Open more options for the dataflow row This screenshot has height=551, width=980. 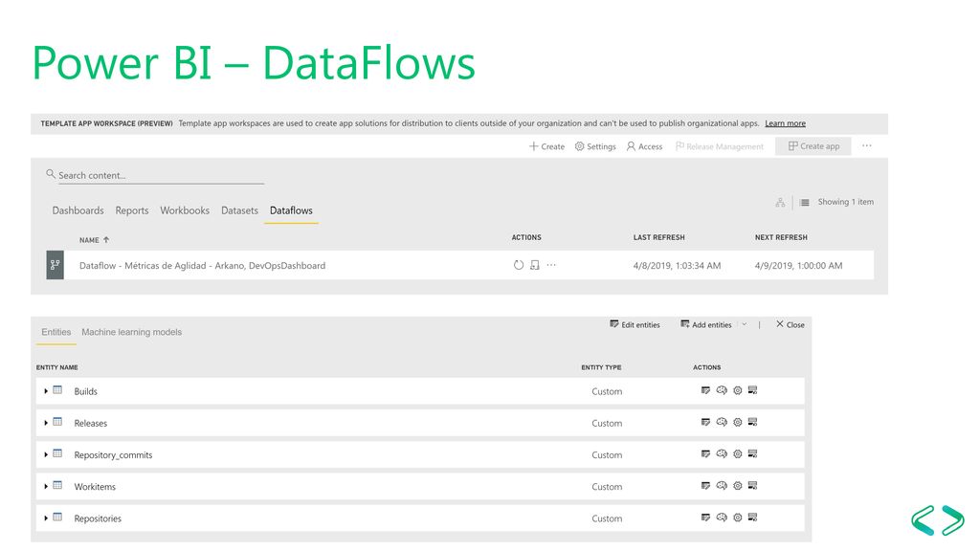[551, 265]
